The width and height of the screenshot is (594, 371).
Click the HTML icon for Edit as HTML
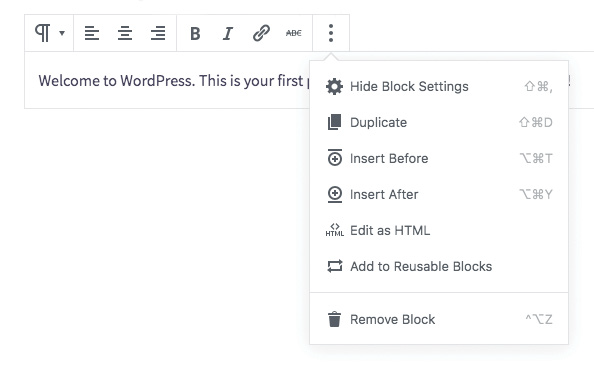[x=335, y=230]
